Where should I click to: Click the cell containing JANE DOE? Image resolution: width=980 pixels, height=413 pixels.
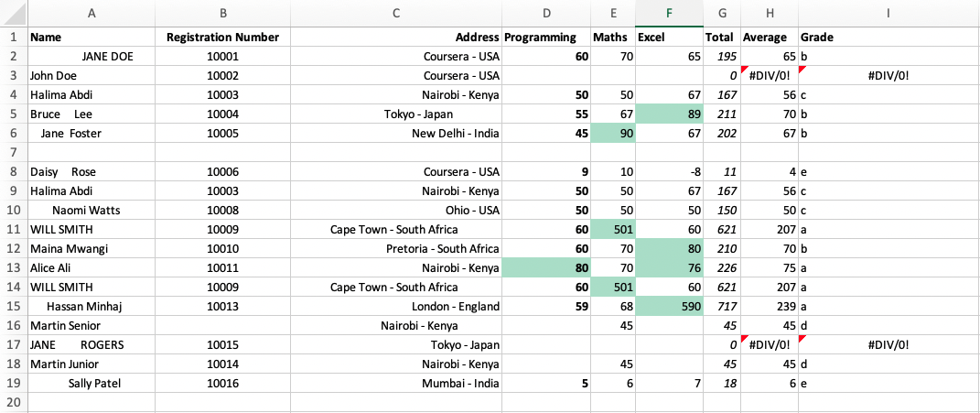pos(92,57)
